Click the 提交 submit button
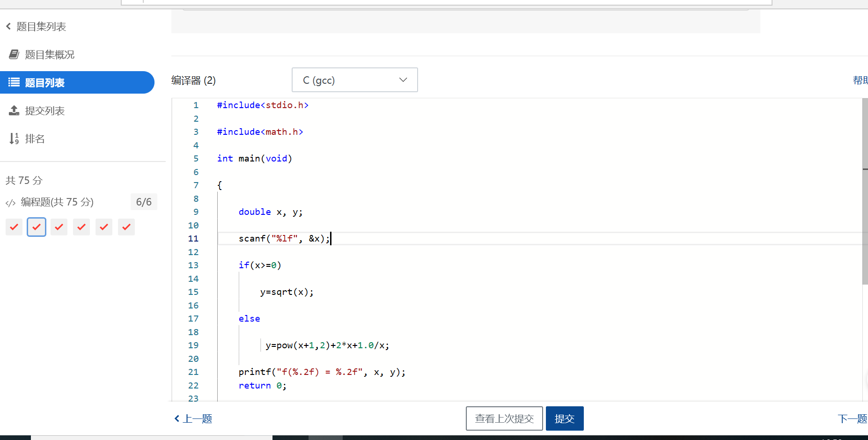 (x=565, y=418)
